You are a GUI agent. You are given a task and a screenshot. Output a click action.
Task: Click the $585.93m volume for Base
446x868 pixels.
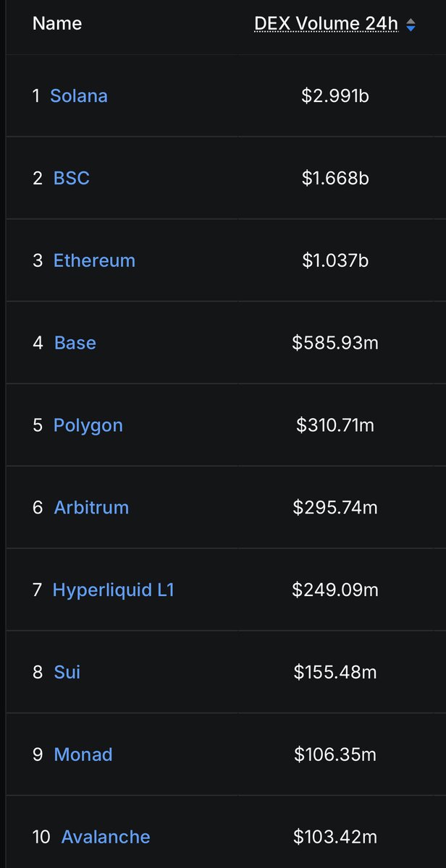pos(335,343)
